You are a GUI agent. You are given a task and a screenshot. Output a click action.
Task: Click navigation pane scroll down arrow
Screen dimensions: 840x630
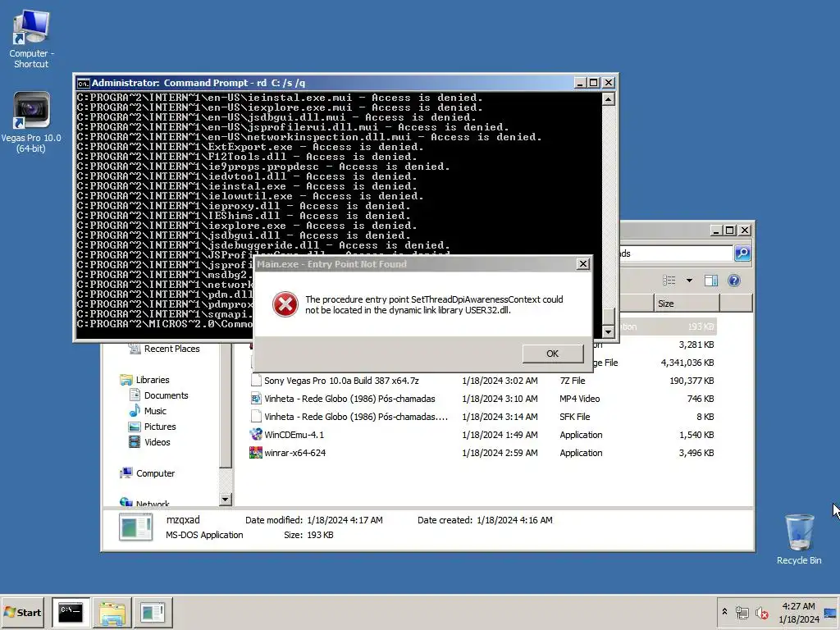point(225,500)
